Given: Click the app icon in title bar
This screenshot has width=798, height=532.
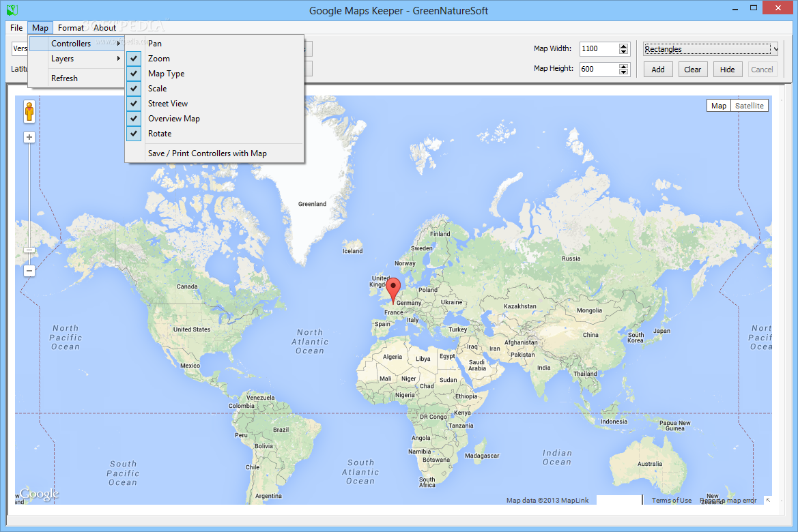Looking at the screenshot, I should [12, 10].
